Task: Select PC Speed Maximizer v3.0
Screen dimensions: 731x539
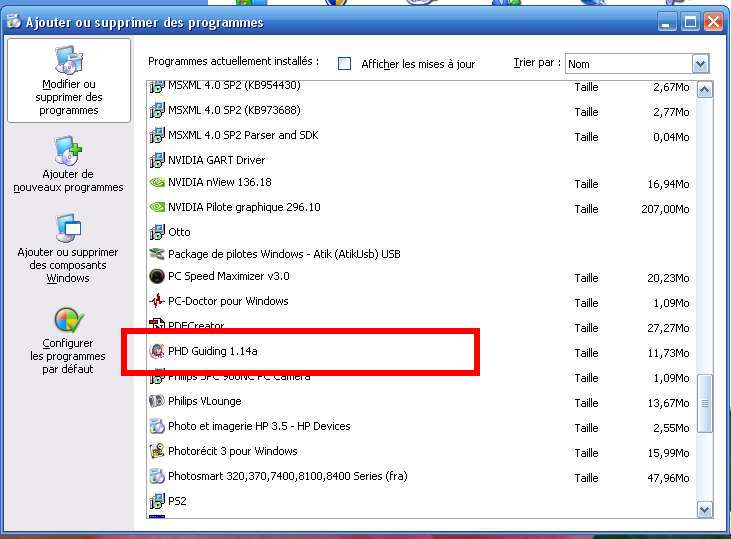Action: pyautogui.click(x=228, y=276)
